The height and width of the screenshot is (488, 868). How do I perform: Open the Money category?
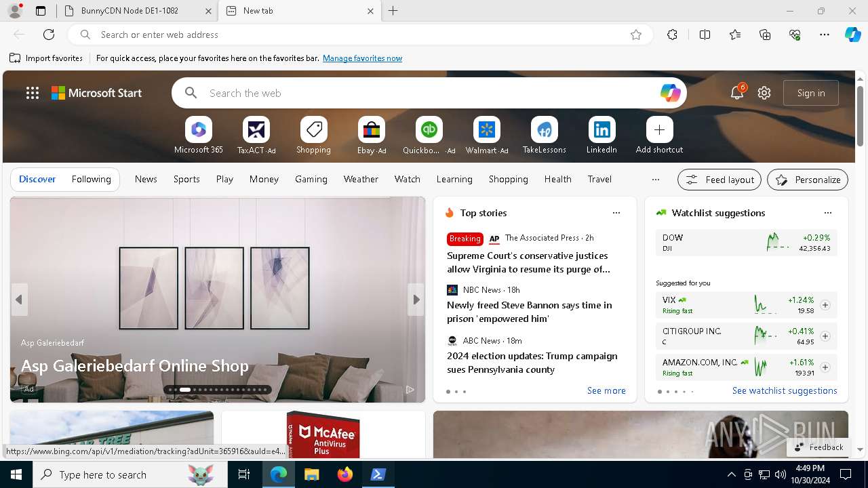264,179
